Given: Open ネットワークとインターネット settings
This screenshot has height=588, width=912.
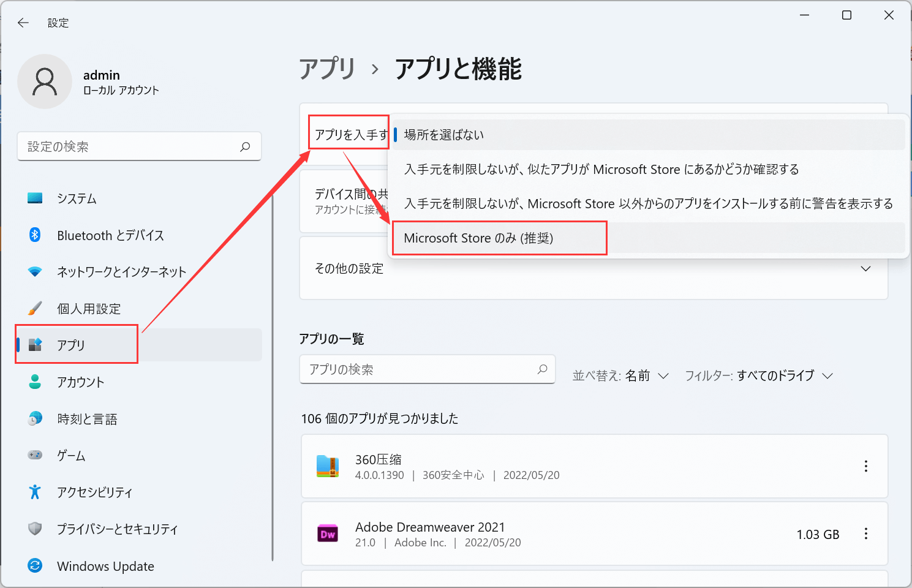Looking at the screenshot, I should point(120,271).
